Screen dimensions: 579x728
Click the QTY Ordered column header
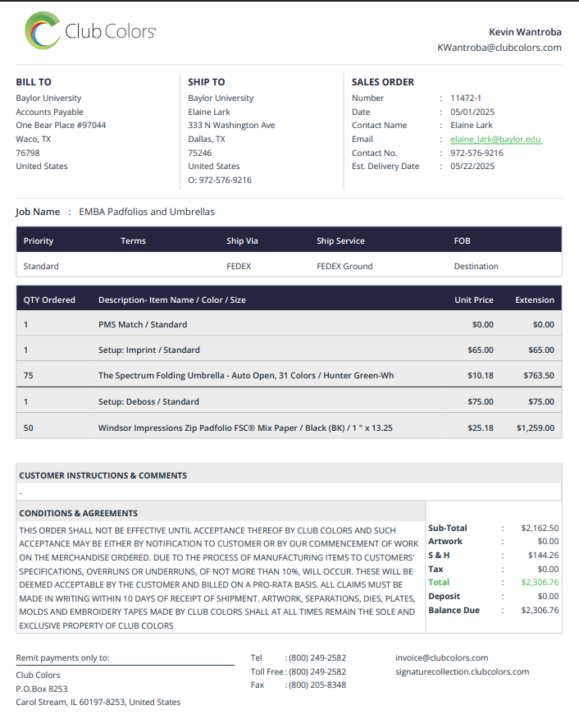pos(49,300)
